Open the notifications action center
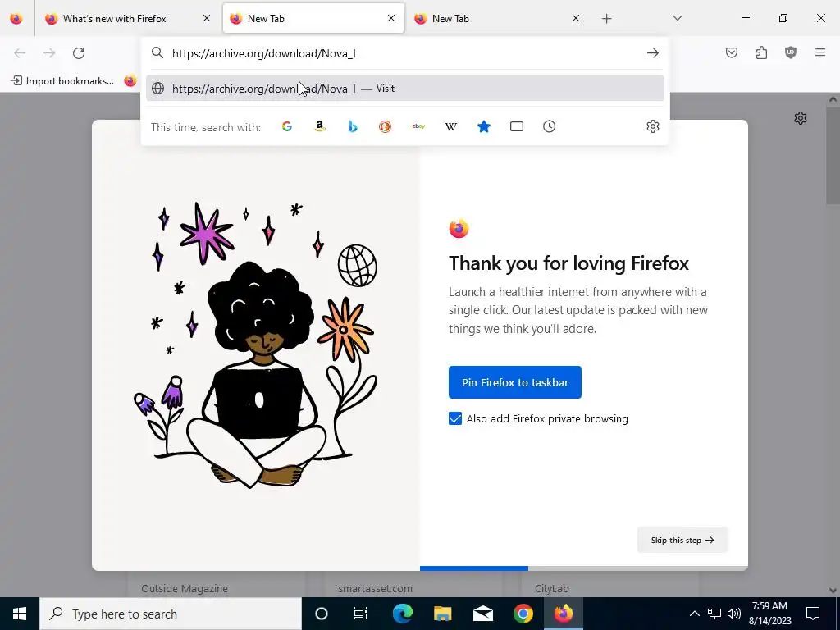The image size is (840, 630). coord(813,614)
